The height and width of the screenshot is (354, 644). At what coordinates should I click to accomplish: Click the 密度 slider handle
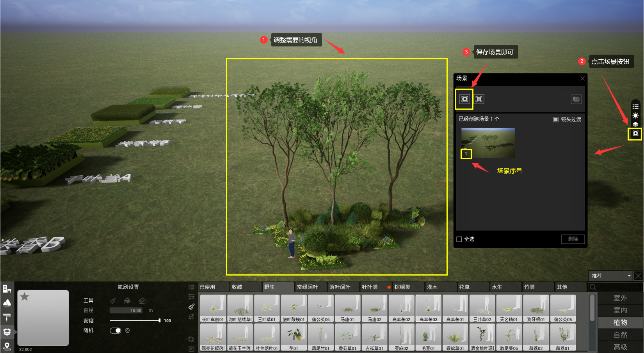(x=159, y=320)
